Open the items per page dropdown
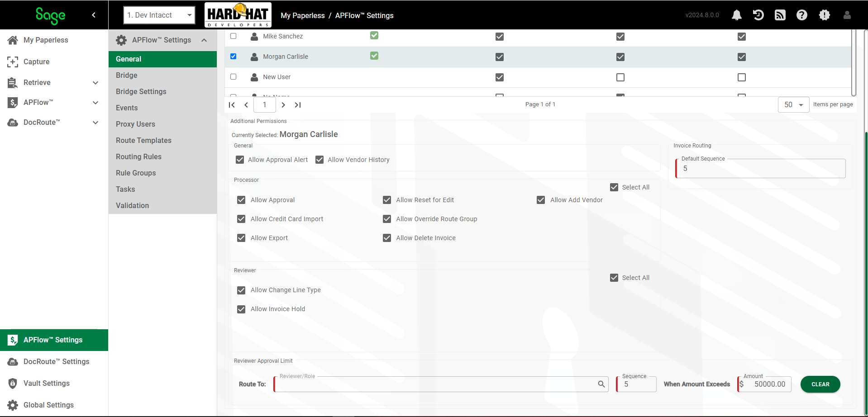The image size is (868, 417). point(793,104)
